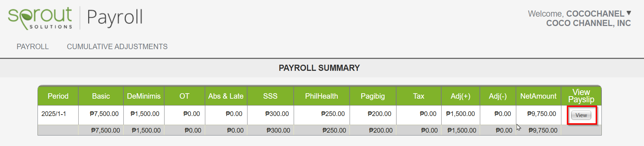Select the PhilHealth column header
The image size is (644, 146).
321,96
